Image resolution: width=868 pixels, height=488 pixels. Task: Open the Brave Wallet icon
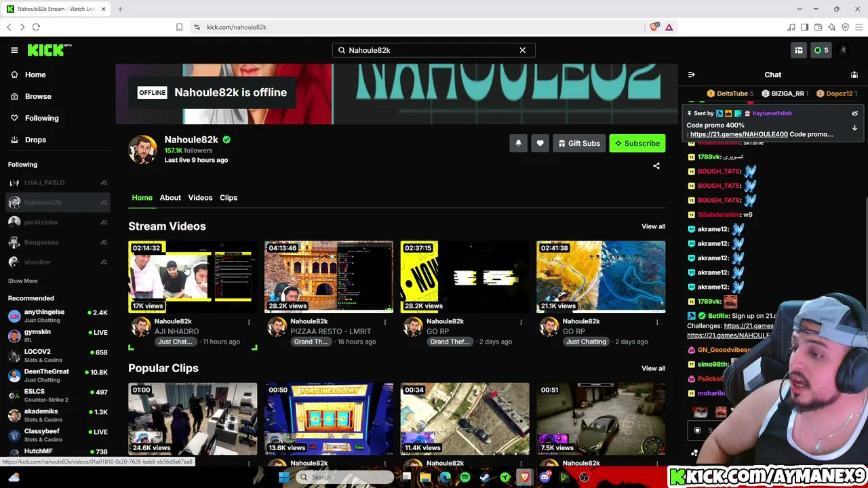point(818,27)
